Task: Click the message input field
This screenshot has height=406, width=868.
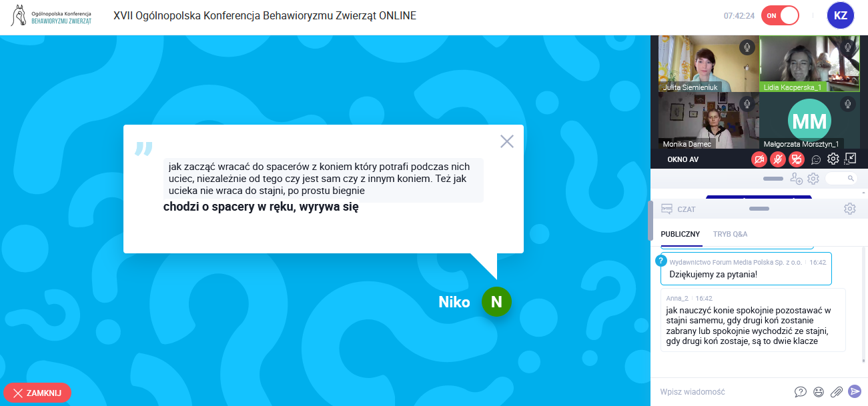Action: click(724, 392)
